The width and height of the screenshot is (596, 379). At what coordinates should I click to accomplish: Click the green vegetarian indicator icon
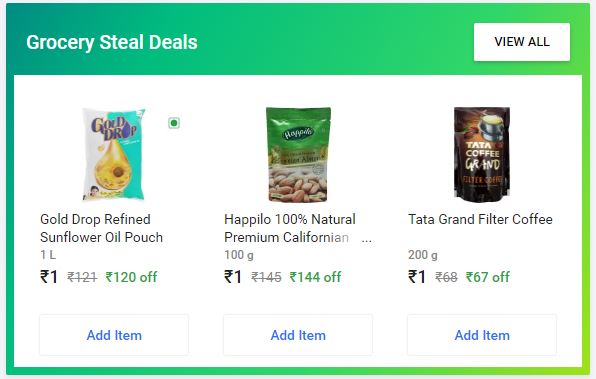(x=174, y=123)
